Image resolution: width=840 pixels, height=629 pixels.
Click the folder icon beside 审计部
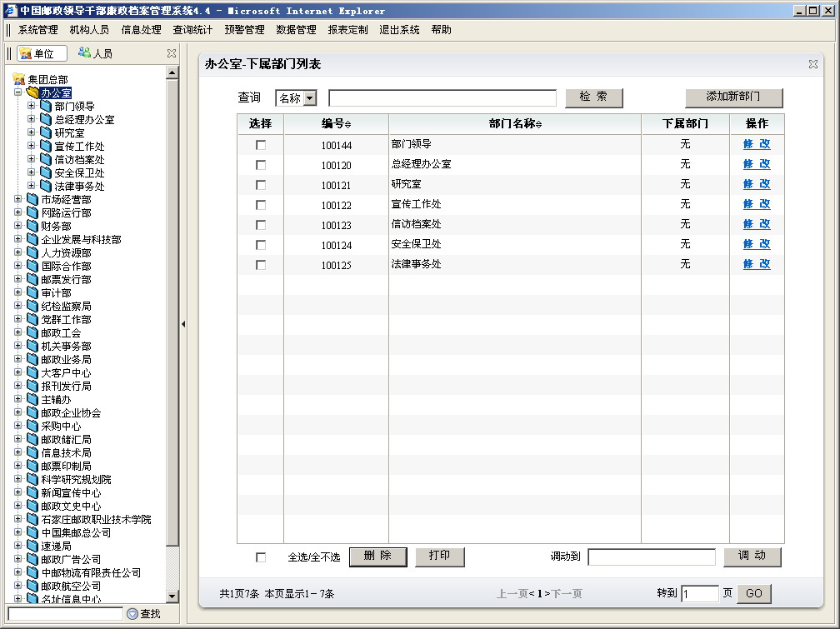(x=32, y=292)
